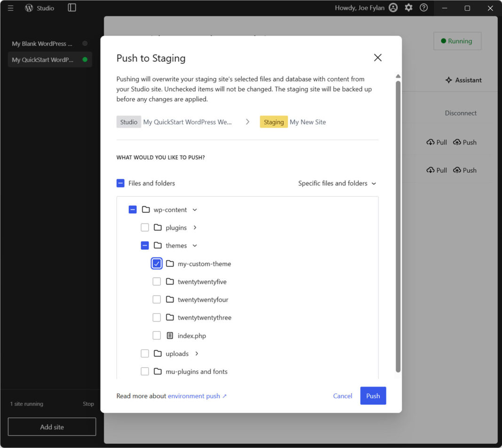Click the upper Pull cloud icon
Image resolution: width=502 pixels, height=448 pixels.
point(430,142)
